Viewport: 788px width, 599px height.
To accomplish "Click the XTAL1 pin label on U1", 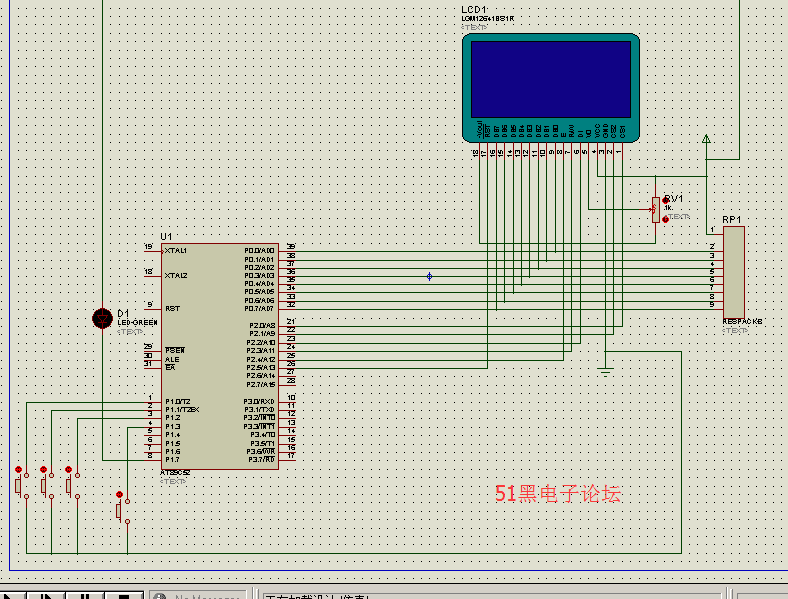I will point(176,250).
